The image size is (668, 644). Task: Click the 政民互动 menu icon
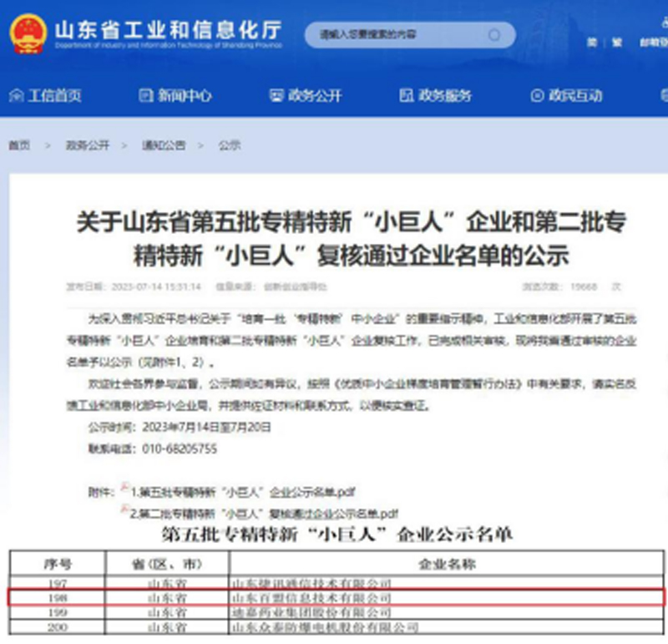(537, 95)
